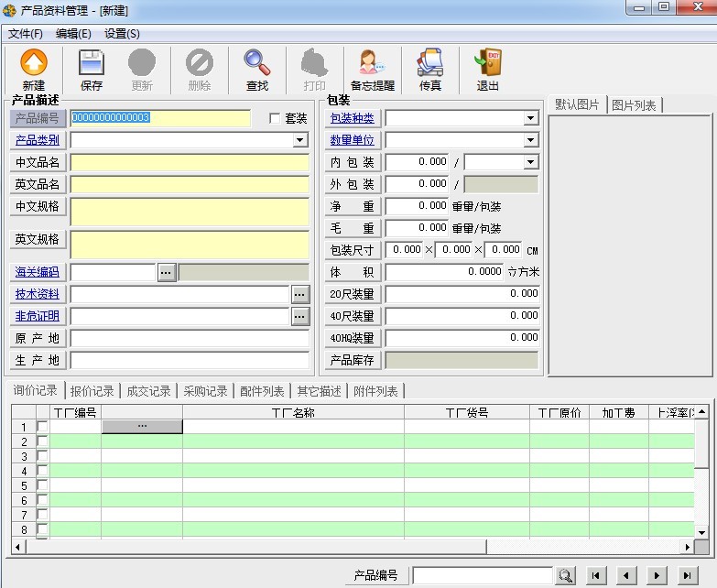Viewport: 717px width, 588px height.
Task: Open the 包装种类 dropdown list
Action: coord(530,118)
